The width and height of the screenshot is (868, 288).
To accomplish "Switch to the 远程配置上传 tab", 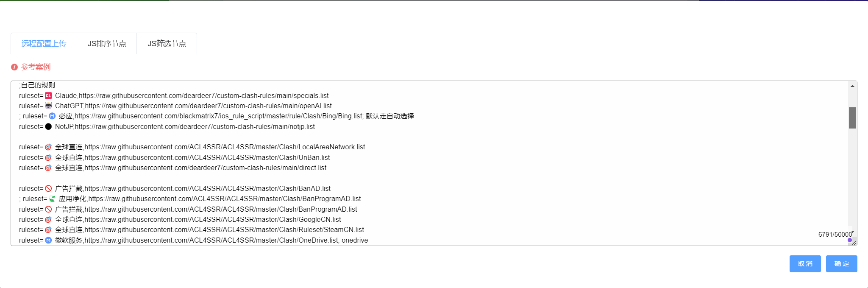I will pos(44,44).
